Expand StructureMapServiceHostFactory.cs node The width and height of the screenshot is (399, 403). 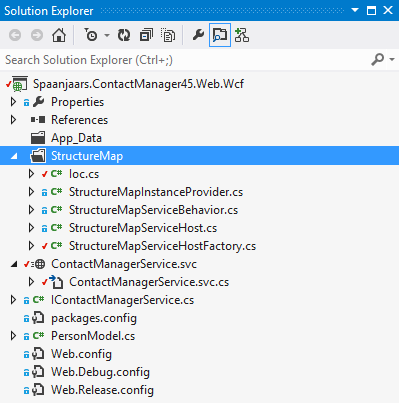31,246
